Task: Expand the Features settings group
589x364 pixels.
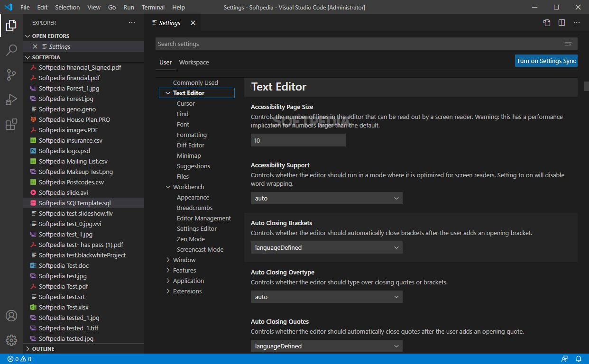Action: point(167,270)
